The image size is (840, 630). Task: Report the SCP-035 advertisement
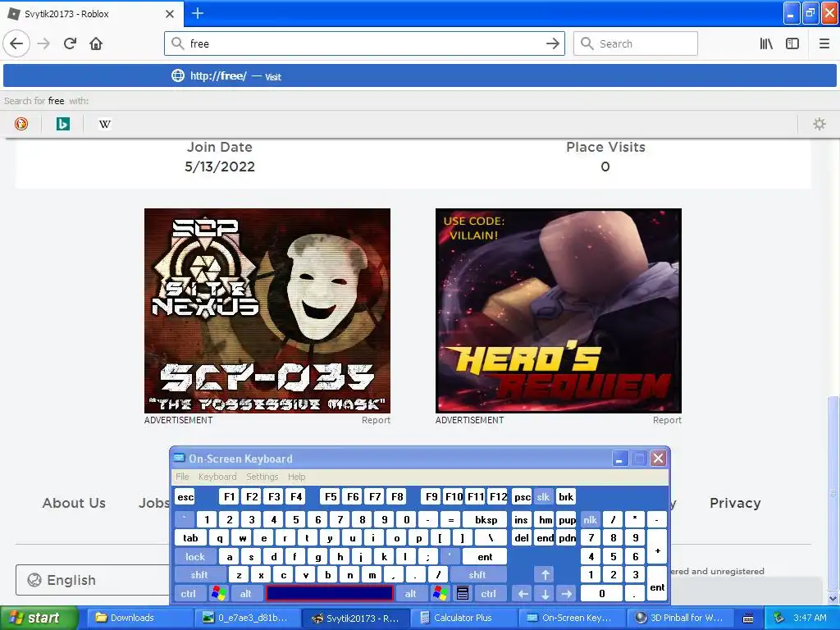tap(376, 421)
